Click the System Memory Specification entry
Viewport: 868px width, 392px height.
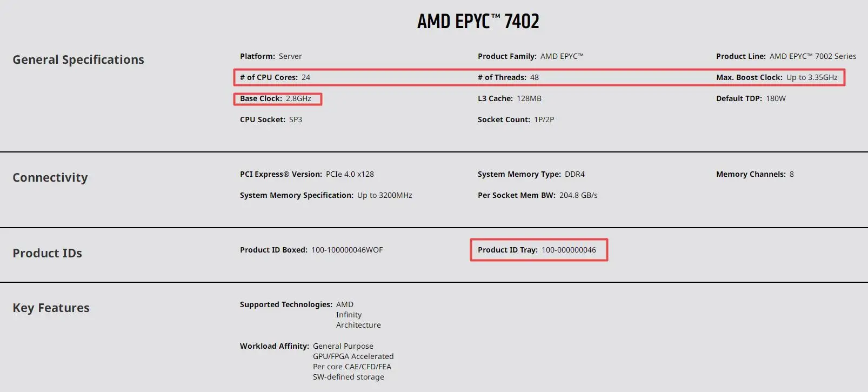[x=326, y=195]
